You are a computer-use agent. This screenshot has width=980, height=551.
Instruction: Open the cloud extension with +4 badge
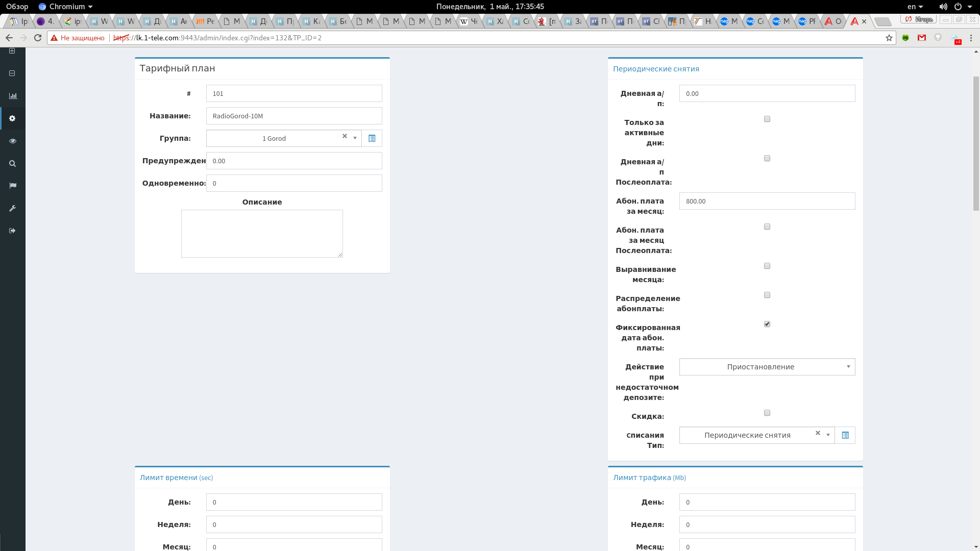[955, 39]
